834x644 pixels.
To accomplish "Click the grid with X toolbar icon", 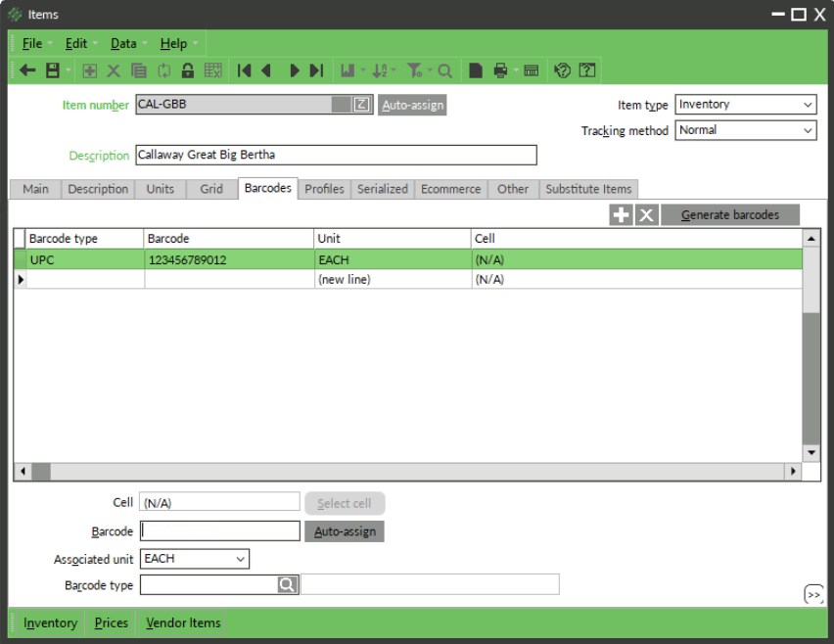I will point(213,70).
